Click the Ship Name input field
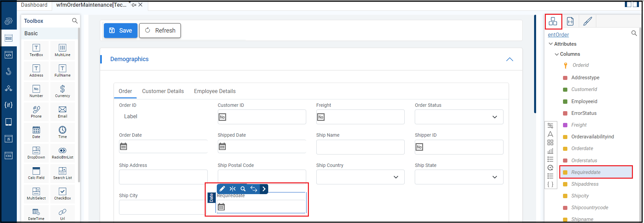644x223 pixels. [x=360, y=147]
